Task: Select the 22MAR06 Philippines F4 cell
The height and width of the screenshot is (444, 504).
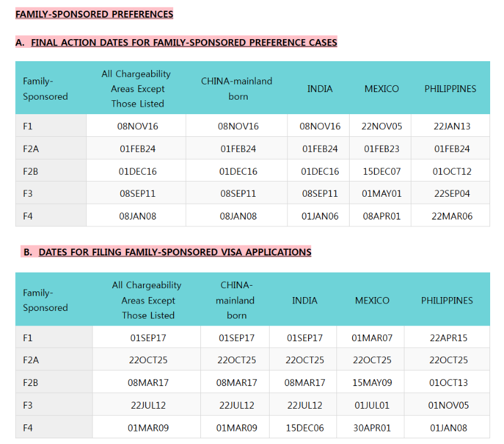Action: (452, 216)
